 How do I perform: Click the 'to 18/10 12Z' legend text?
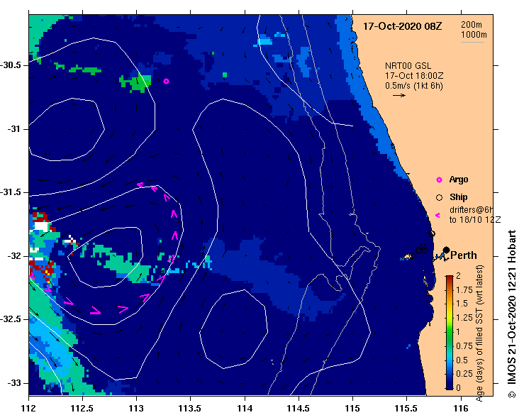click(475, 220)
